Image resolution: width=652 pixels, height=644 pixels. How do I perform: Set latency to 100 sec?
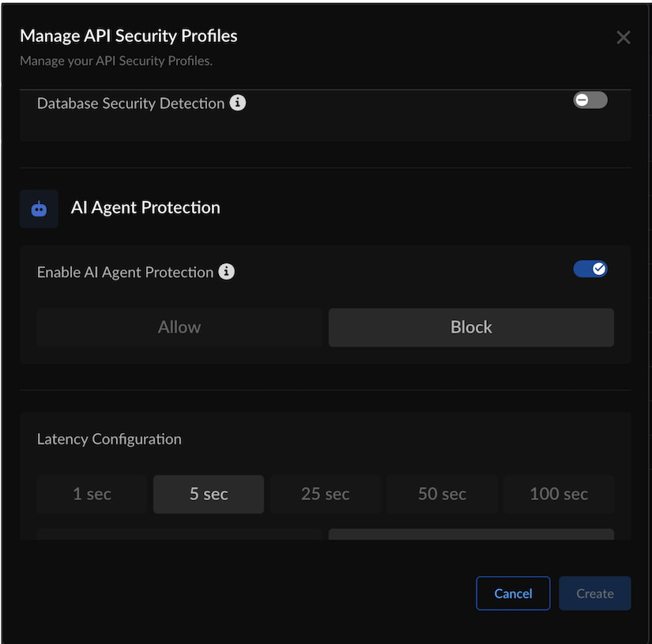click(558, 494)
